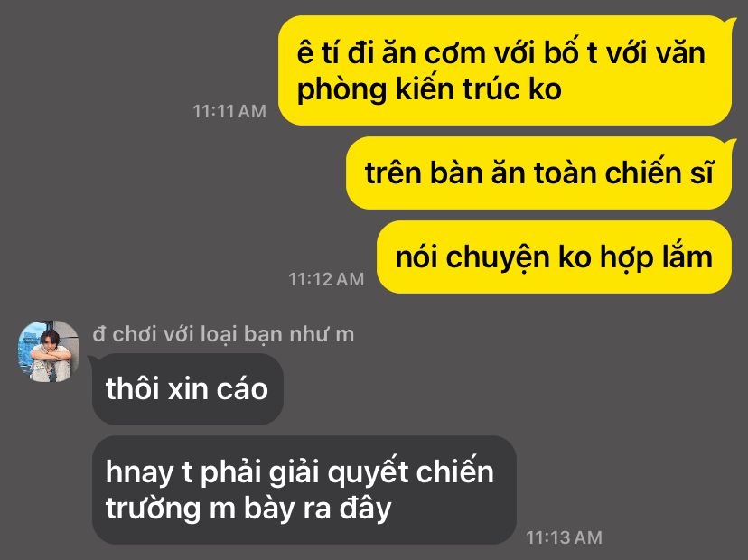Click the word 'cáo' in the gray bubble
This screenshot has width=748, height=560.
(x=242, y=389)
